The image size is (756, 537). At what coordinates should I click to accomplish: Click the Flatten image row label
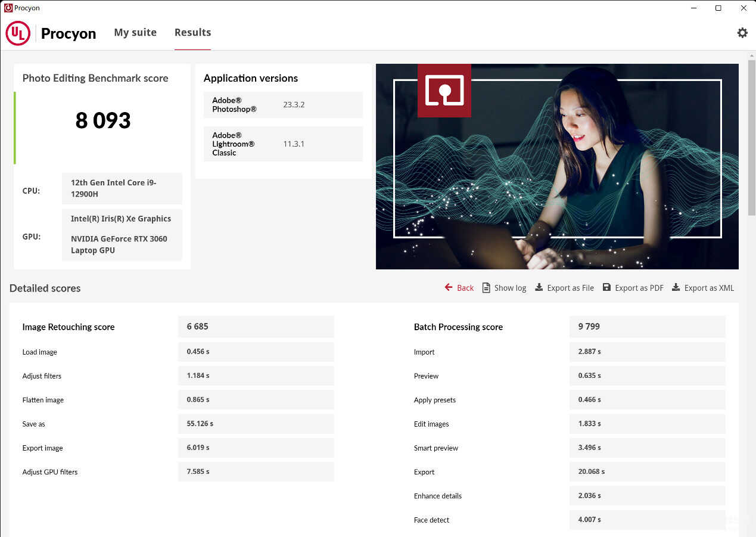tap(43, 401)
